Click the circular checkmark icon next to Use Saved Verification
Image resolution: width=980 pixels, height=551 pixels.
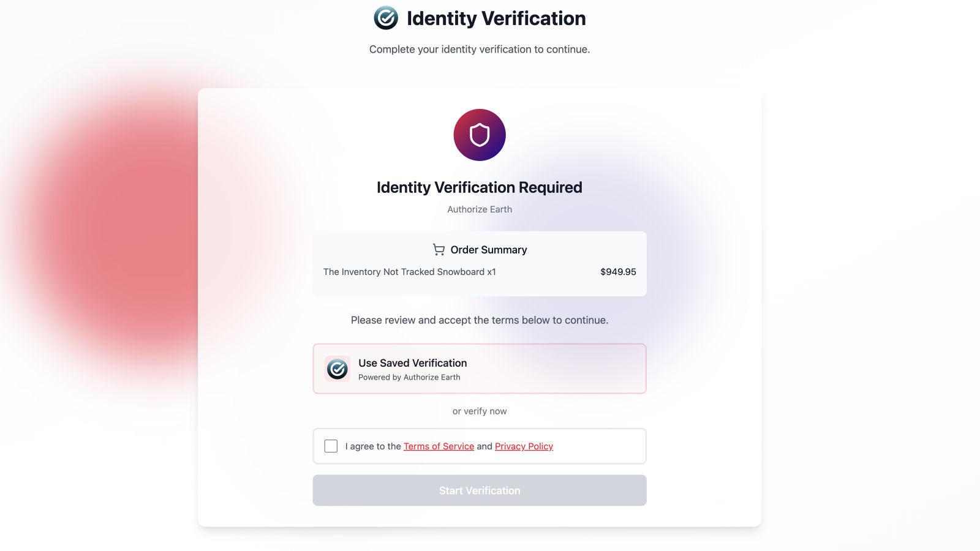tap(337, 369)
